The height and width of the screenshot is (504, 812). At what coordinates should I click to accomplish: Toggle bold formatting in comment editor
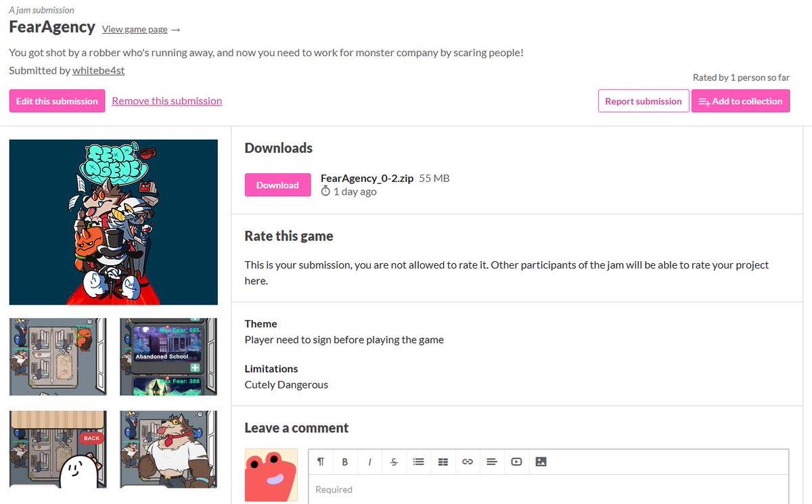[x=345, y=461]
